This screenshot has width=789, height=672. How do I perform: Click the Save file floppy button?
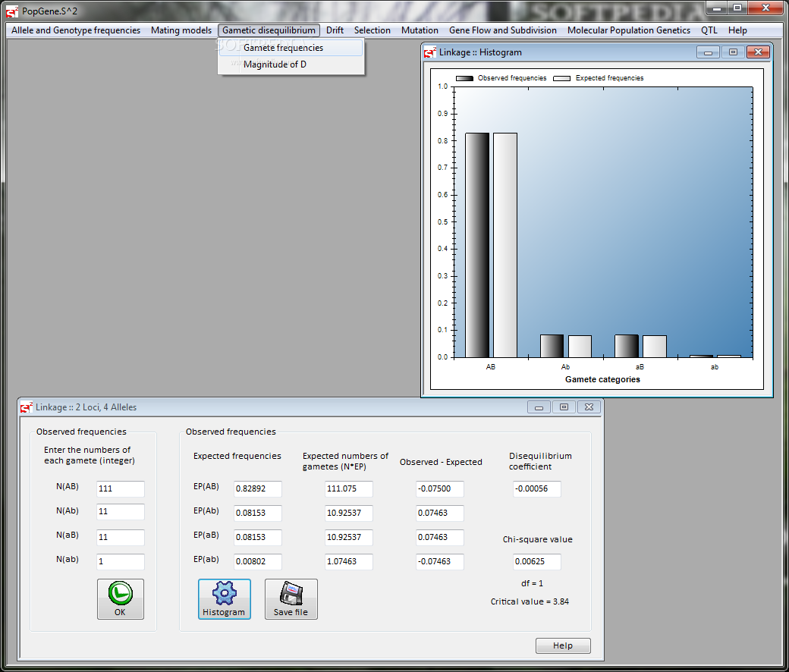pyautogui.click(x=291, y=598)
